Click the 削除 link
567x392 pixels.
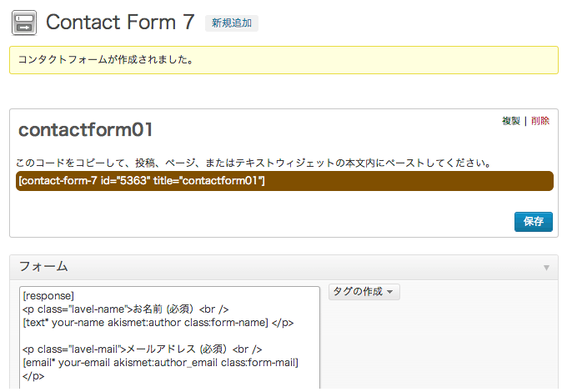pos(540,121)
